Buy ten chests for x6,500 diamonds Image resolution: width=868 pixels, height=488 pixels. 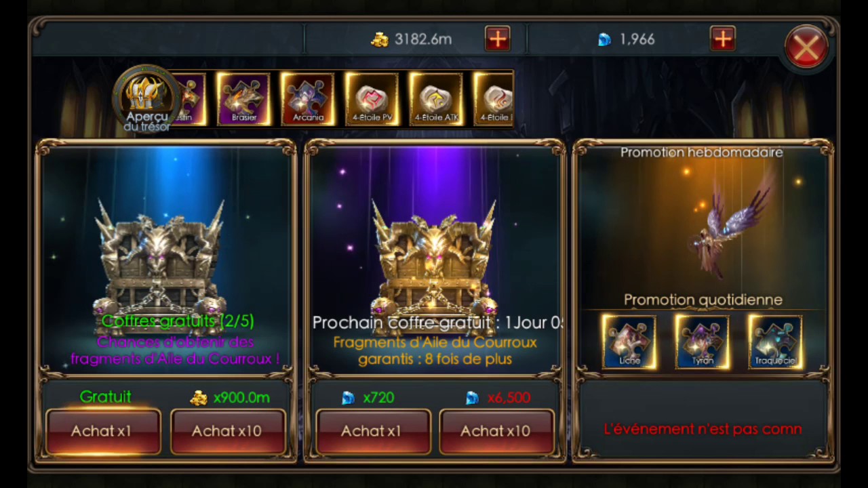click(496, 430)
